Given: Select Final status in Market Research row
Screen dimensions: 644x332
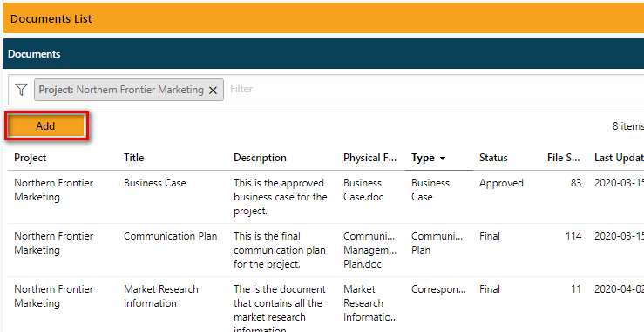Looking at the screenshot, I should click(490, 289).
